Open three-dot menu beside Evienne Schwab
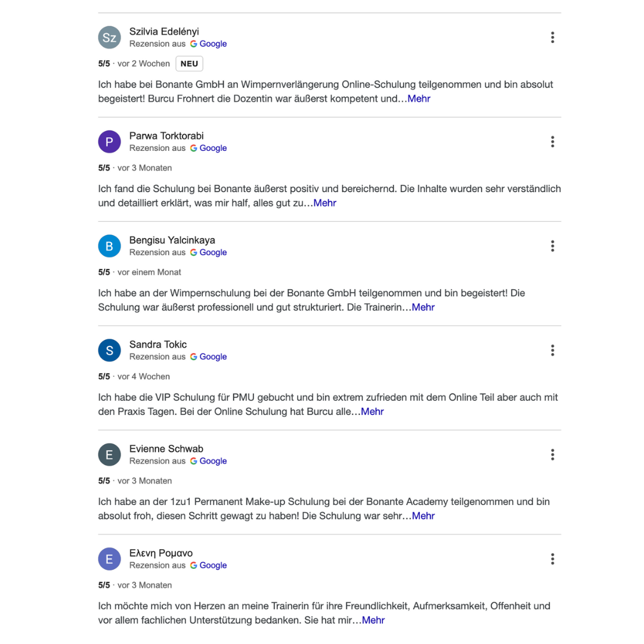The width and height of the screenshot is (644, 644). click(552, 455)
